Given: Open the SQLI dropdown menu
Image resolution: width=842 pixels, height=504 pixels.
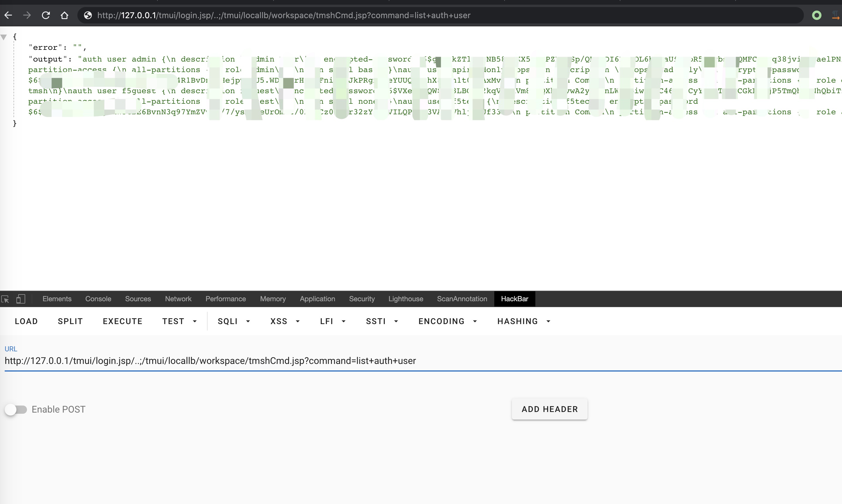Looking at the screenshot, I should [234, 321].
